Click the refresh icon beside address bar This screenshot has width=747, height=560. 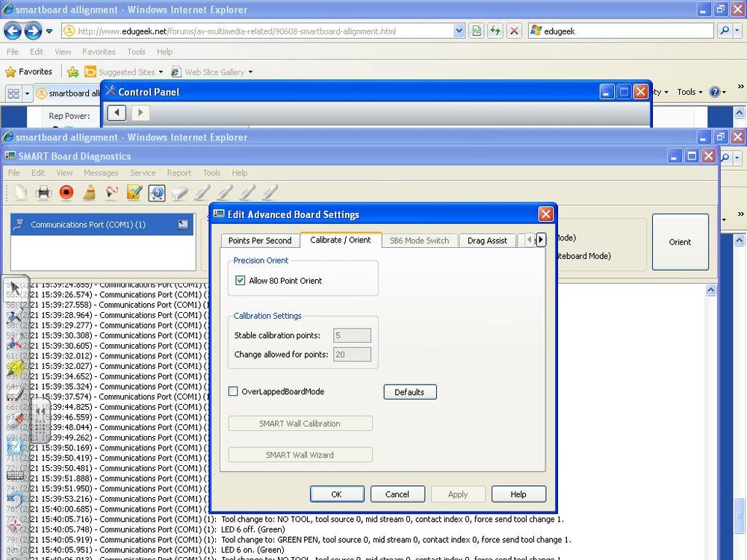click(x=495, y=31)
